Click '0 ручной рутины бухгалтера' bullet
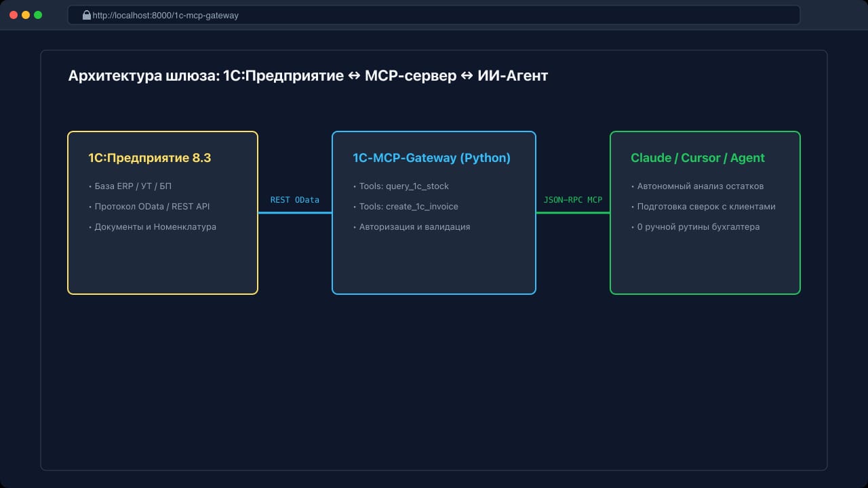868x488 pixels. tap(695, 226)
